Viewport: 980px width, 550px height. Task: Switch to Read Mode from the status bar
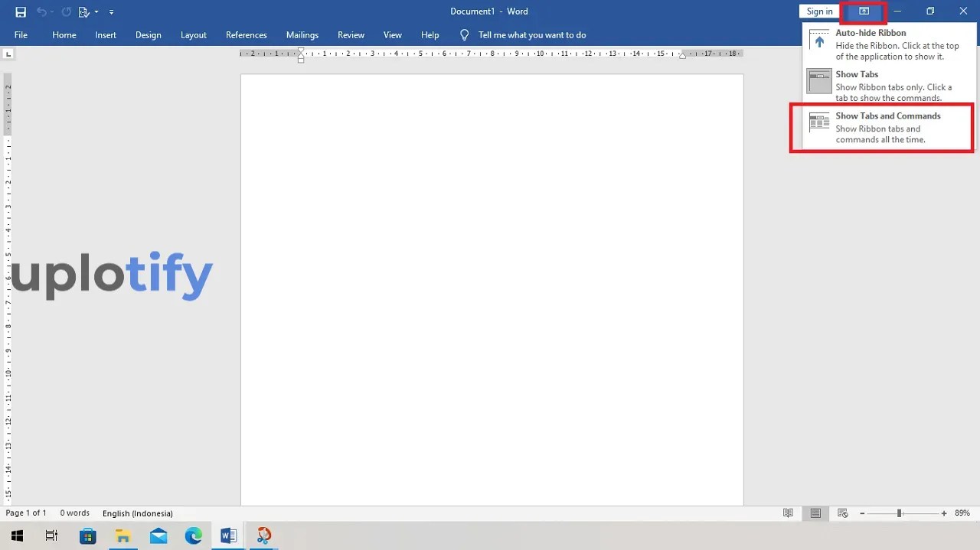click(x=788, y=513)
